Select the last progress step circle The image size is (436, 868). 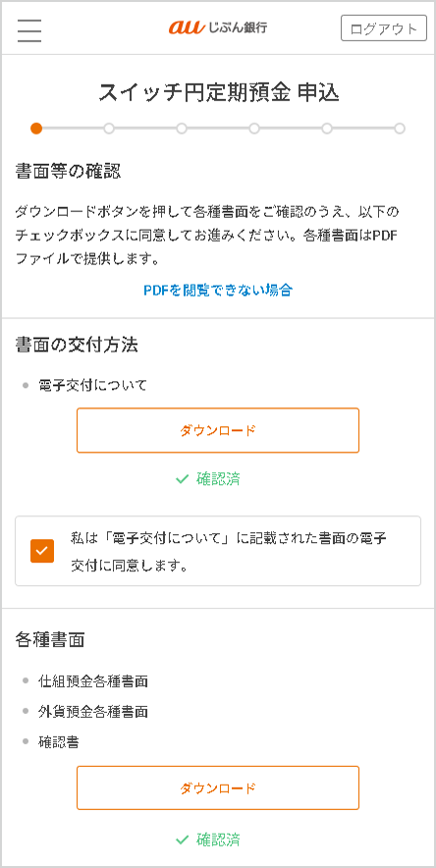(x=400, y=129)
